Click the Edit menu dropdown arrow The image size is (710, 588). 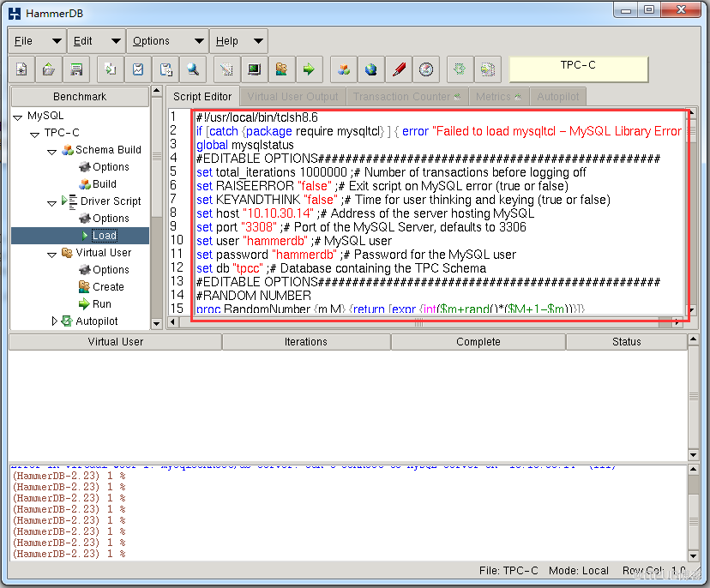116,41
